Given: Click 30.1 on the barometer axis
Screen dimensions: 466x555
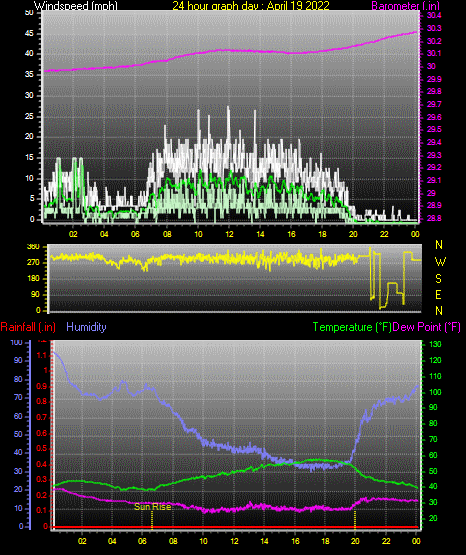Looking at the screenshot, I should click(x=434, y=53).
